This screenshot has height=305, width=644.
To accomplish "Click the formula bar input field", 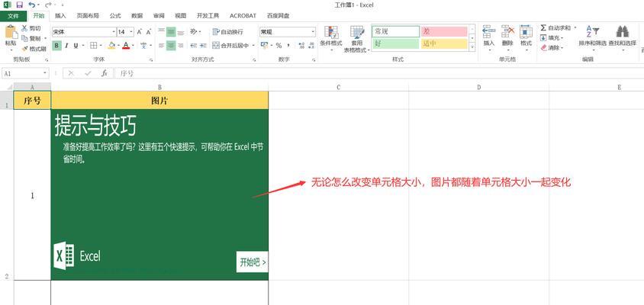I will pos(379,73).
